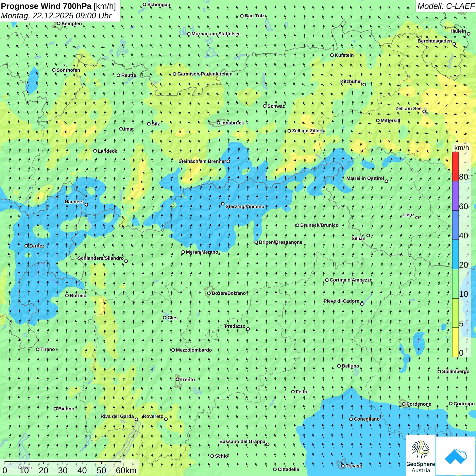Click the Berchtesgaden city label
Viewport: 476px width, 476px height.
(435, 41)
